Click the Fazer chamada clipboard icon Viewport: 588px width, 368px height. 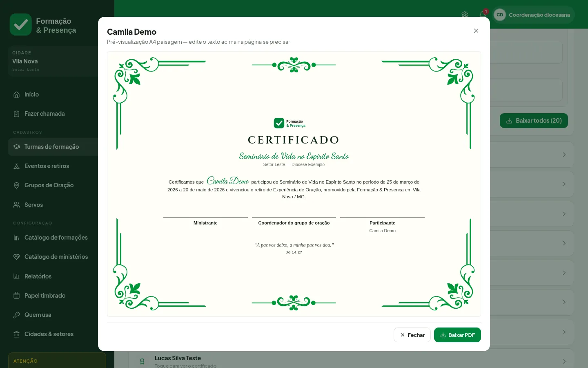point(17,114)
